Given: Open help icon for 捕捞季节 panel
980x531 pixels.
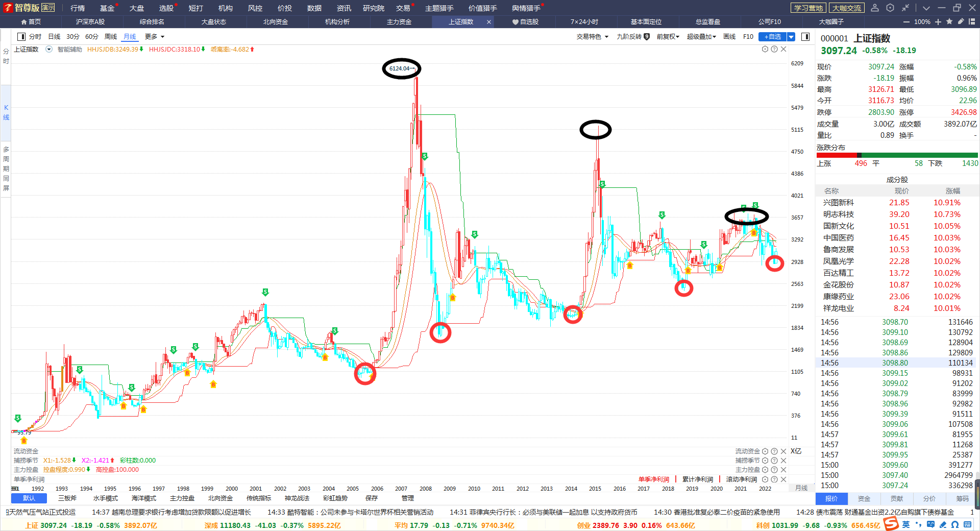Looking at the screenshot, I should pos(774,461).
